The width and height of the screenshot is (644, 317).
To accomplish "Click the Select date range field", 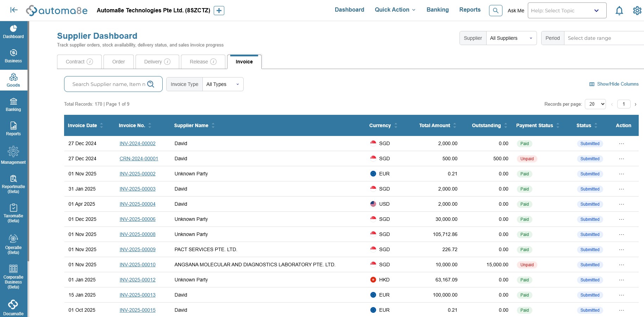I will pyautogui.click(x=604, y=38).
